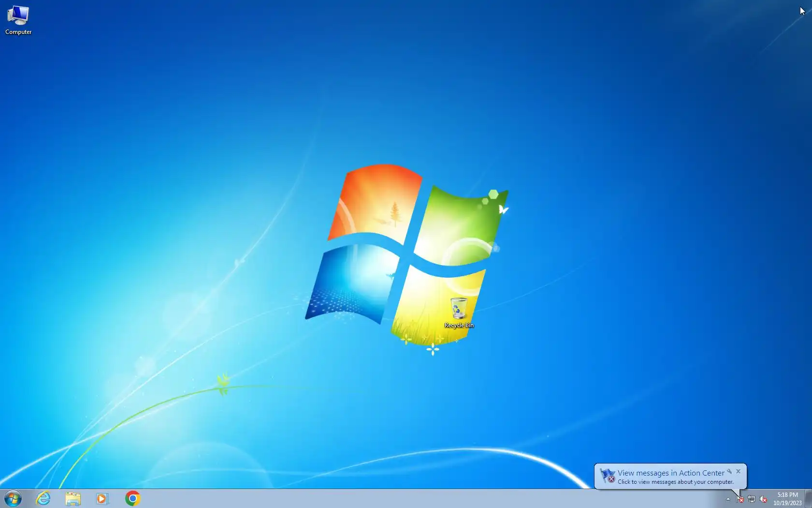Open the clock showing 5:18 PM

pyautogui.click(x=787, y=499)
